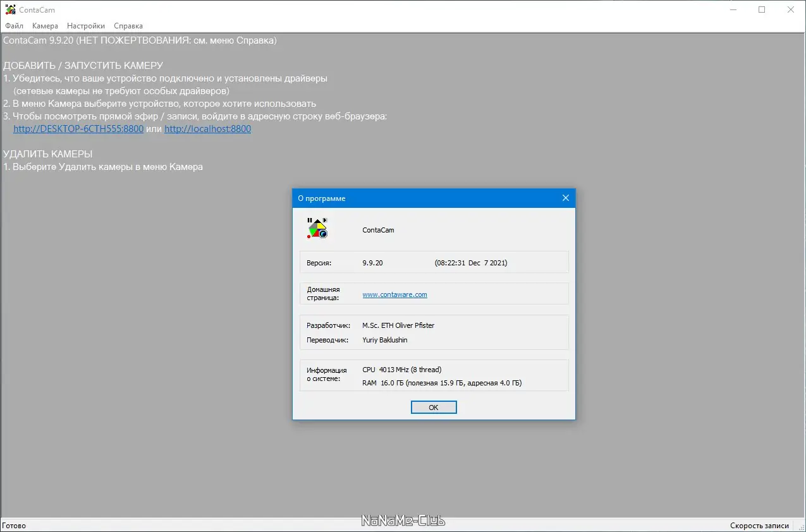Click the version number 9.9.20
The image size is (806, 532).
(372, 263)
